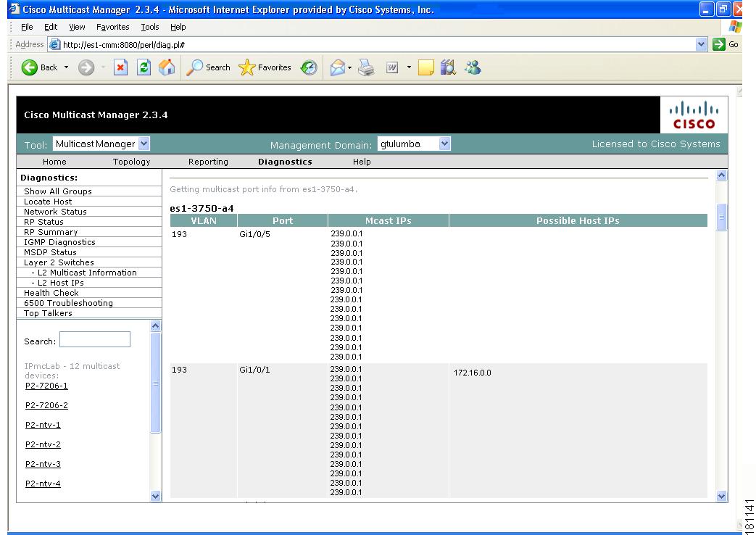Open the Mail options dropdown arrow

tap(349, 67)
